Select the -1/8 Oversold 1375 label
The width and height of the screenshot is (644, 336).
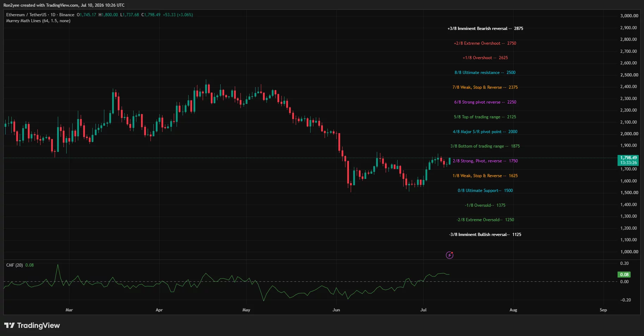pyautogui.click(x=485, y=205)
